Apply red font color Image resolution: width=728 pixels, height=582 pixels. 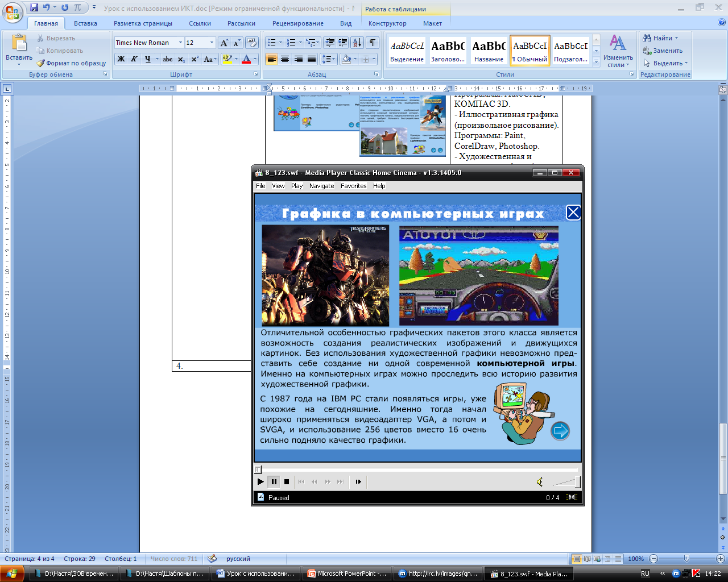point(246,59)
